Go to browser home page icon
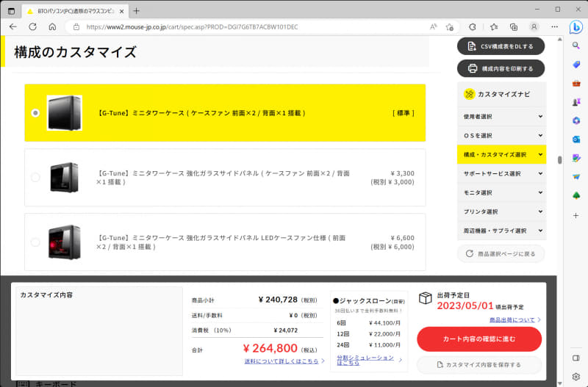This screenshot has width=588, height=387. coord(52,27)
